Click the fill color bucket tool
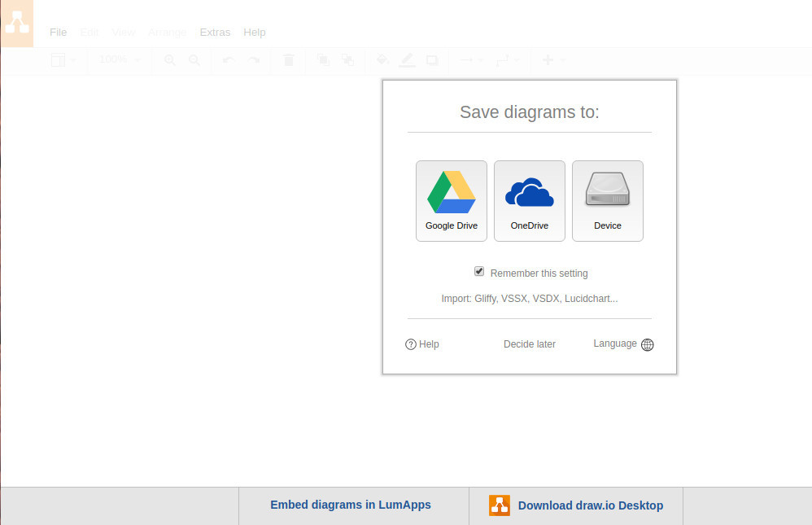This screenshot has height=525, width=812. point(382,60)
